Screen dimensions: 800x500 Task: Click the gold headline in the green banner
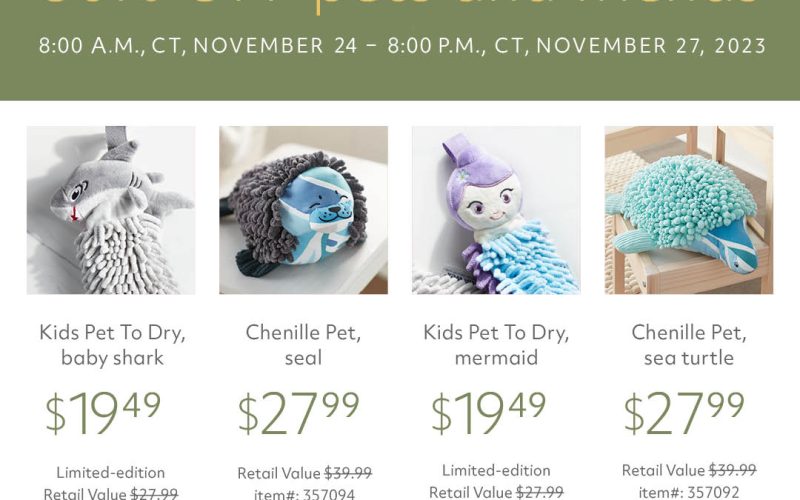400,8
